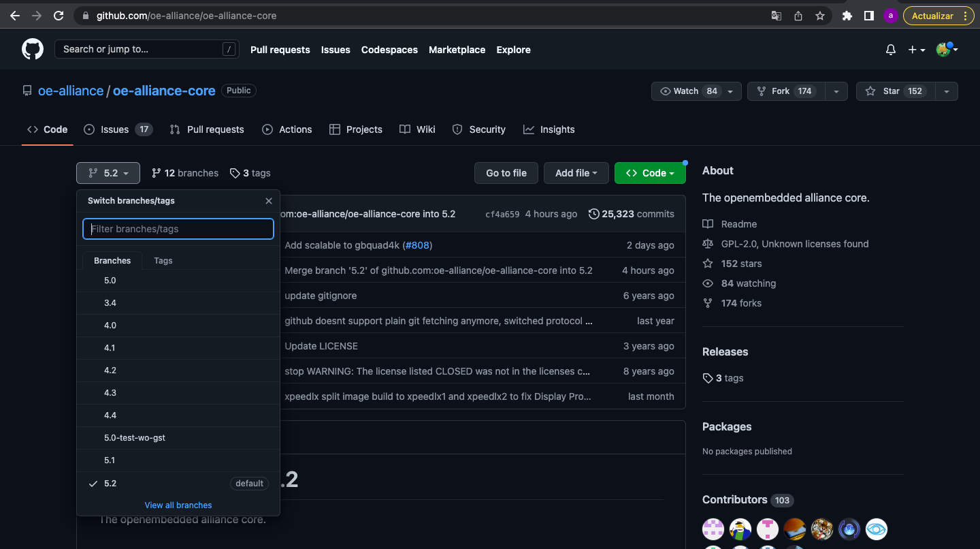Viewport: 980px width, 549px height.
Task: Expand the Add file dropdown
Action: click(x=576, y=173)
